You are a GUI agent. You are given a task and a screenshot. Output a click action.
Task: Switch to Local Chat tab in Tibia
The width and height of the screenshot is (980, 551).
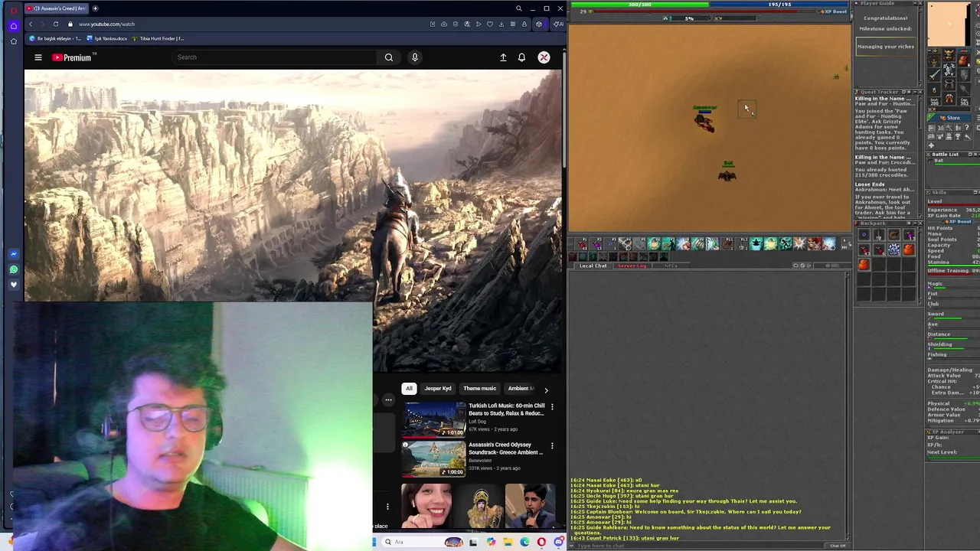click(593, 266)
